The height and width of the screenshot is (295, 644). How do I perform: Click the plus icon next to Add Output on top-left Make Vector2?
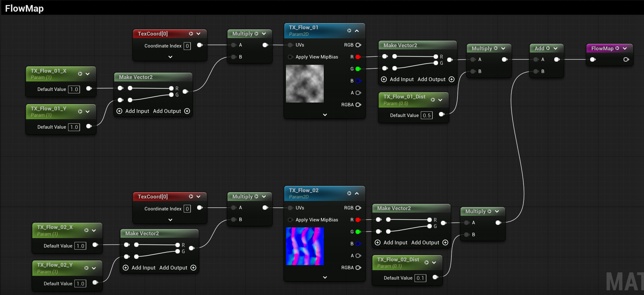point(187,111)
